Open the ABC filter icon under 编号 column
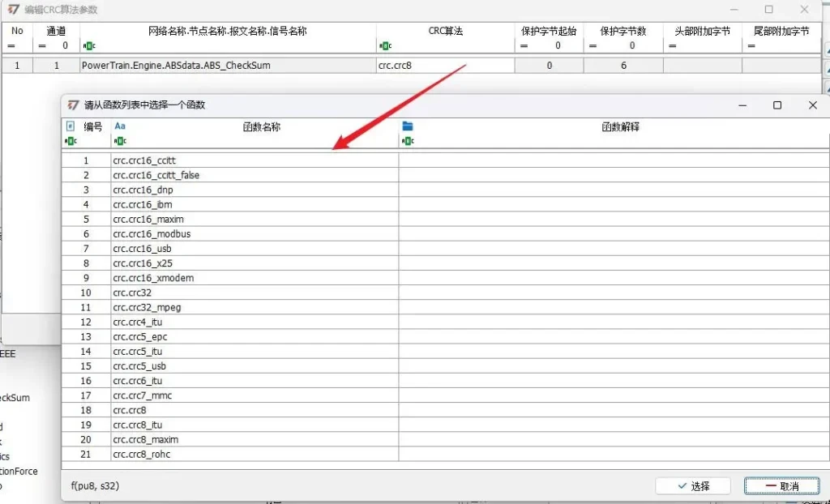The width and height of the screenshot is (830, 504). 71,141
